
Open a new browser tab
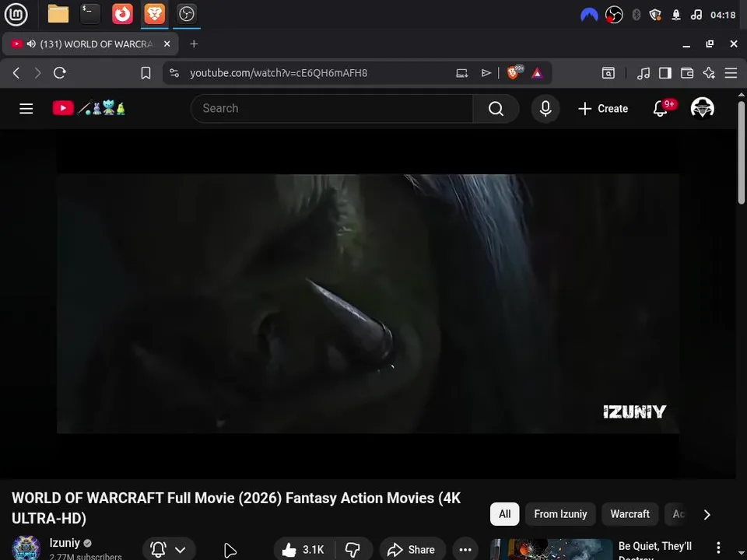coord(194,44)
